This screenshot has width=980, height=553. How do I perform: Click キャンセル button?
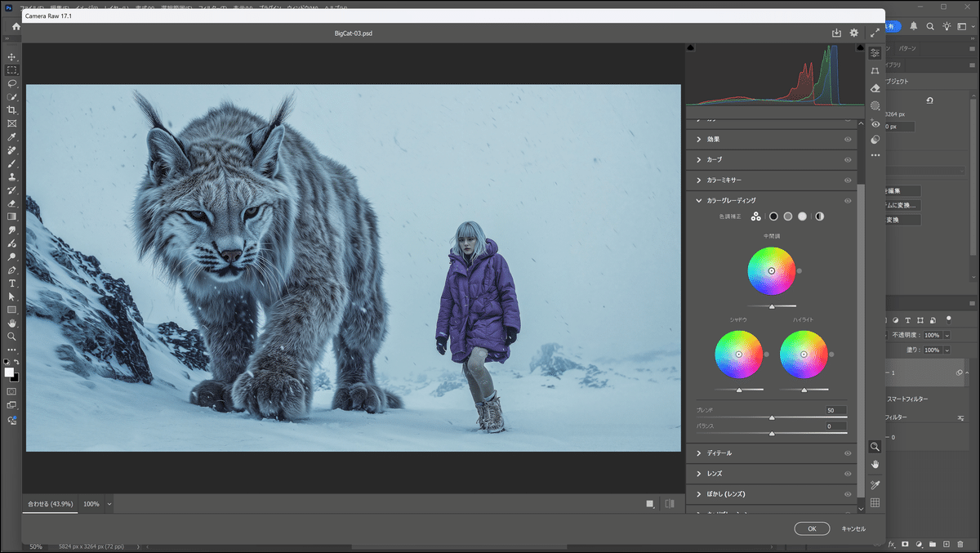tap(853, 528)
